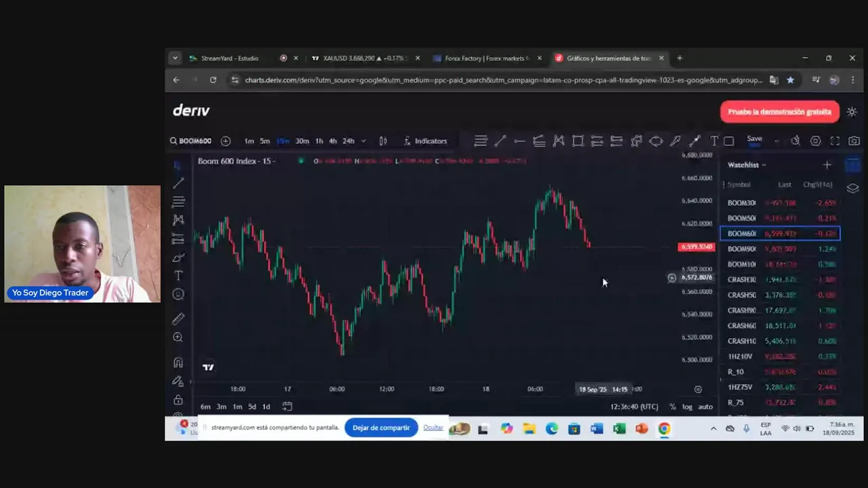Set date range to 5d
The width and height of the screenshot is (868, 488).
252,407
